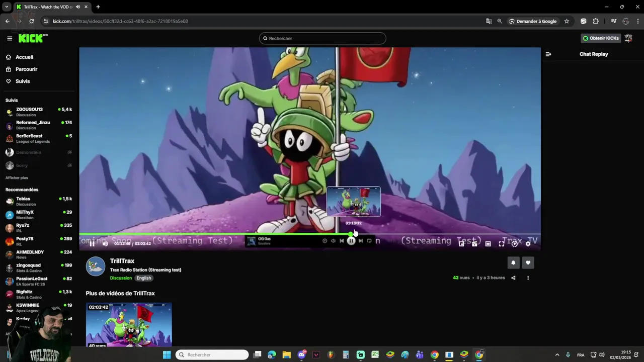Open Chrome media control icon
Image resolution: width=644 pixels, height=362 pixels.
pos(613,21)
